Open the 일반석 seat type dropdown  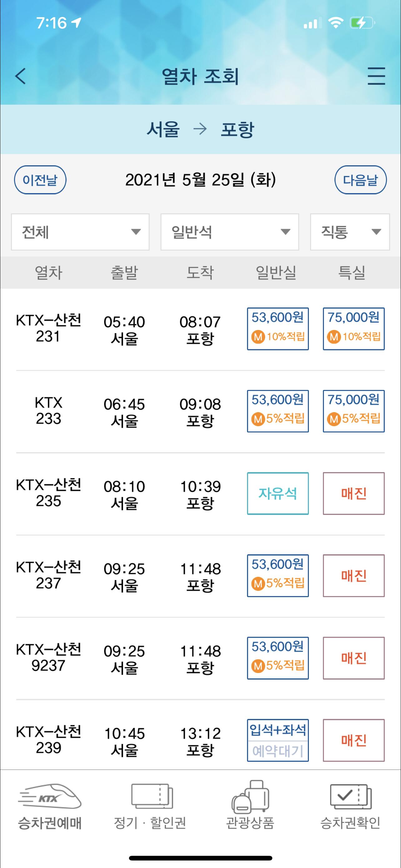(230, 232)
